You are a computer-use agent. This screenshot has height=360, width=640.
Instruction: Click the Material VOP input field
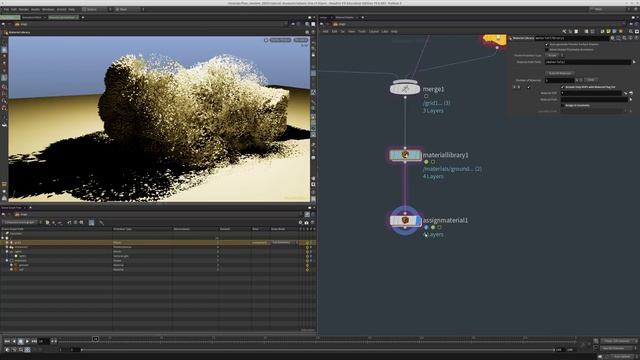coord(591,93)
